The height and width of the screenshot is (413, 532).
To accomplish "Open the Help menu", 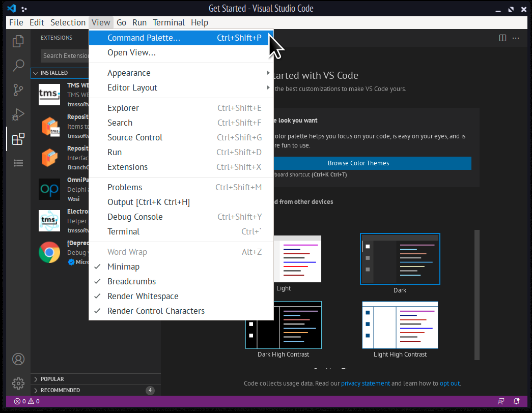I will click(200, 22).
